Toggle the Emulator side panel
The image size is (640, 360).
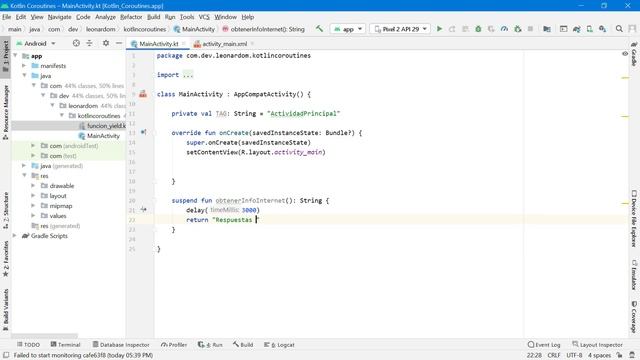[634, 275]
